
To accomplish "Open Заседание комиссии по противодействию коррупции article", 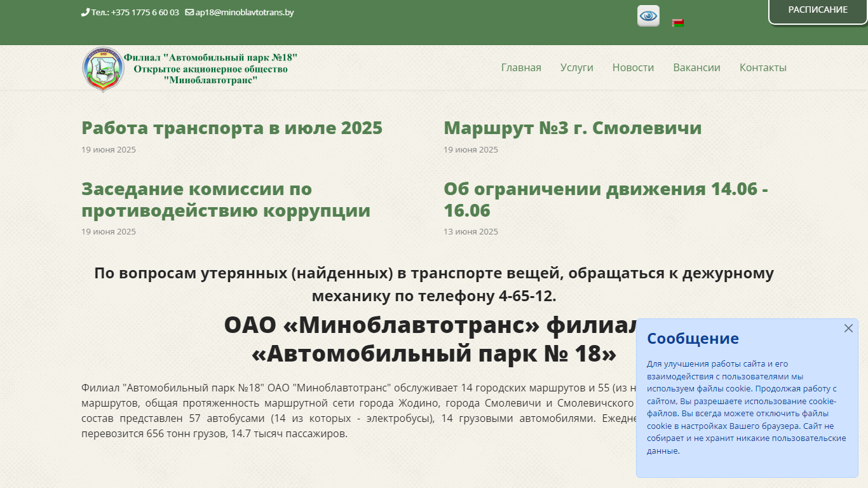I will (226, 200).
